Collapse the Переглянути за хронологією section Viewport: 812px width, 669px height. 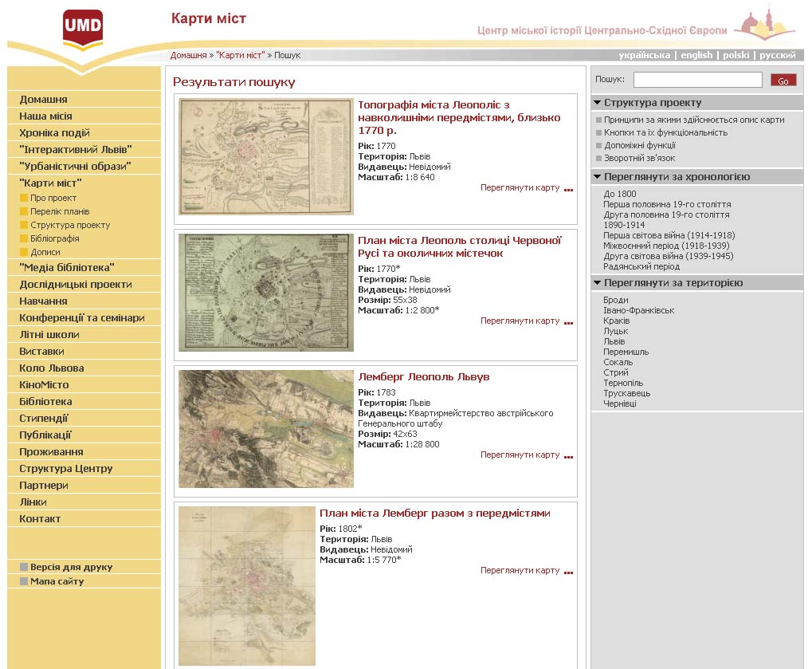click(x=597, y=177)
